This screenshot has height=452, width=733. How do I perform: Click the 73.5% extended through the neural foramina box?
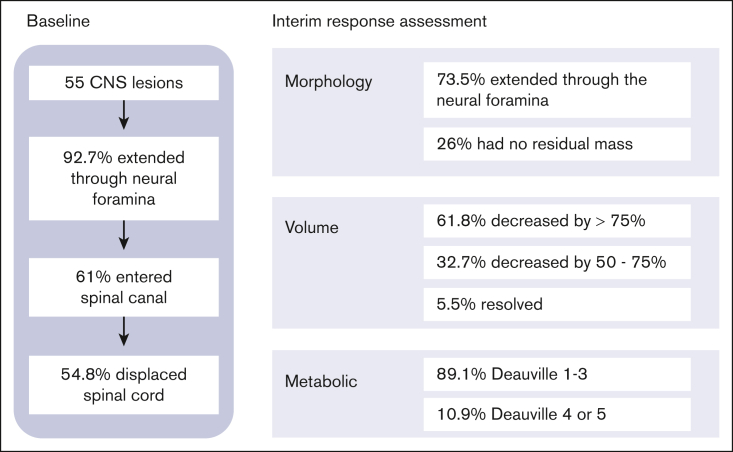557,90
